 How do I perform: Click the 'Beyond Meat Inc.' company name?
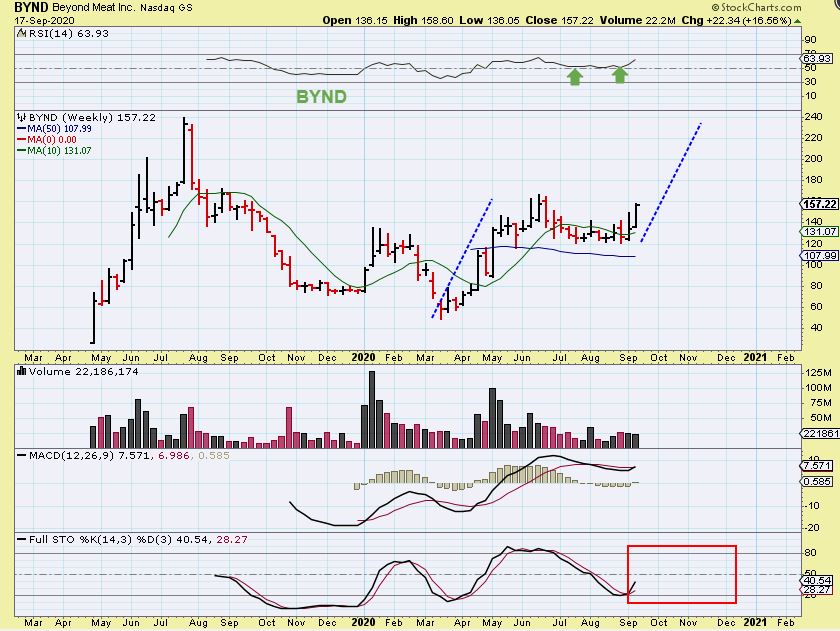tap(95, 8)
